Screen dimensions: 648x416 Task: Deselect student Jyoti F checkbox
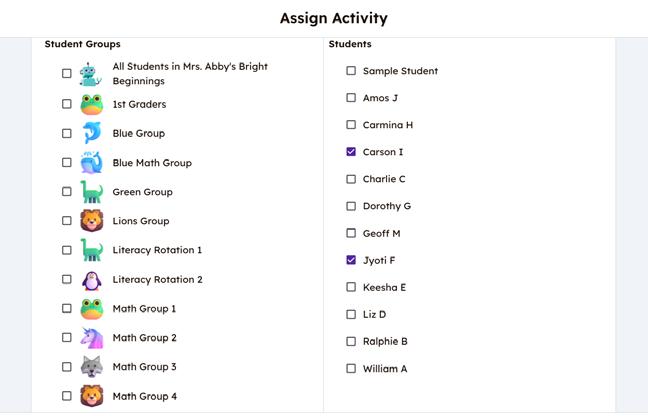tap(351, 260)
